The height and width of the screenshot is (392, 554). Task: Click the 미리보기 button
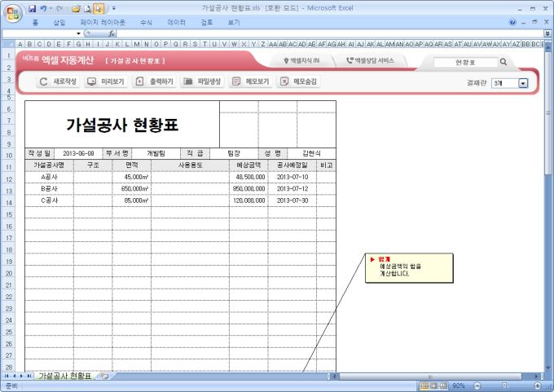click(x=106, y=81)
